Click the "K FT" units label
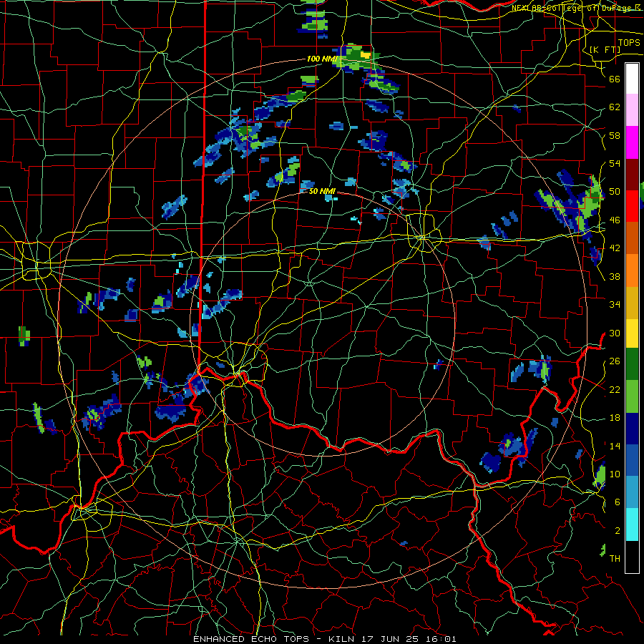 click(605, 49)
